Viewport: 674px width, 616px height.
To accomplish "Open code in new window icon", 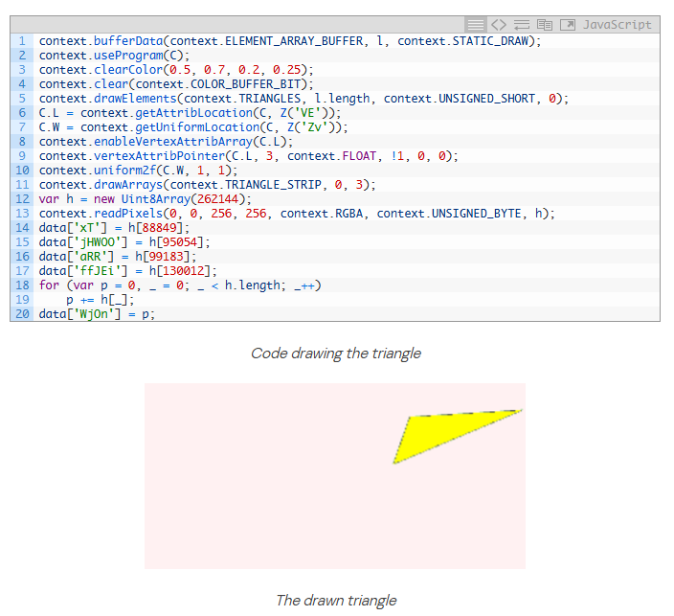I will pyautogui.click(x=568, y=25).
